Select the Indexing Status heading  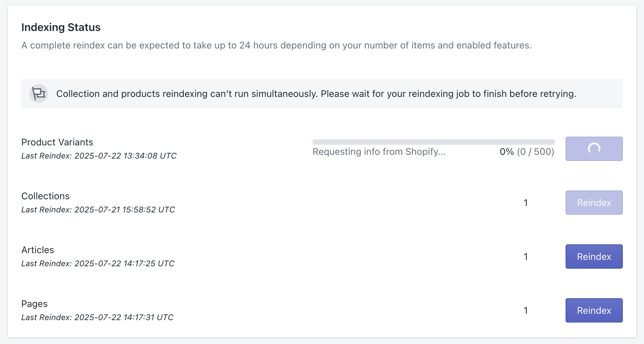pyautogui.click(x=61, y=27)
